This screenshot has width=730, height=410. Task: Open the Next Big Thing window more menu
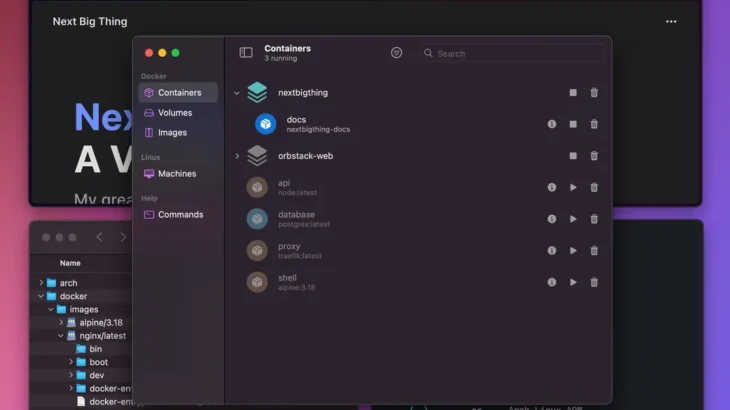coord(671,21)
